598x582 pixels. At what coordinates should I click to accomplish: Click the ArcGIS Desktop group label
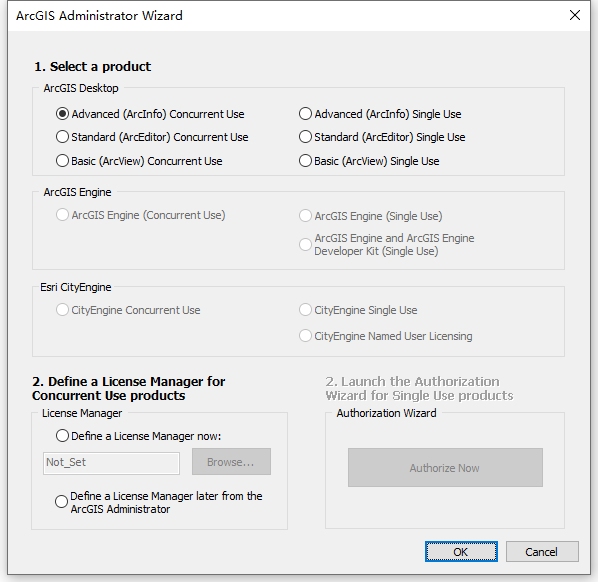click(x=81, y=88)
